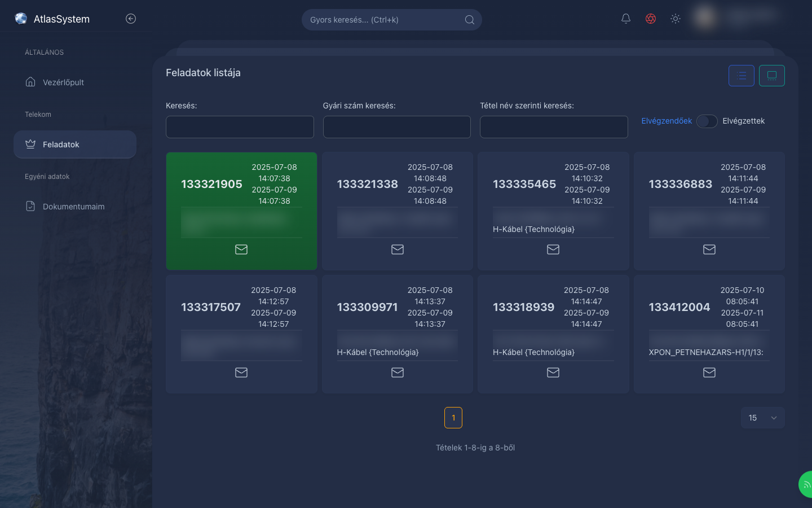
Task: Open the notifications bell
Action: pyautogui.click(x=626, y=19)
